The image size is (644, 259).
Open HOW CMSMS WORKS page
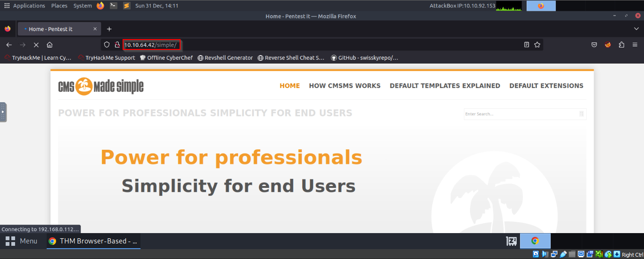345,86
